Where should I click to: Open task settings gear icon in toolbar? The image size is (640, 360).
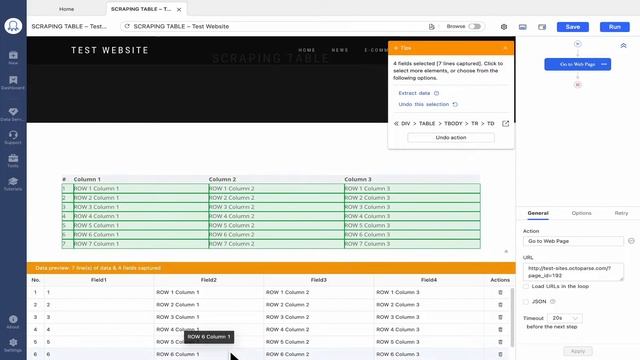tap(504, 27)
